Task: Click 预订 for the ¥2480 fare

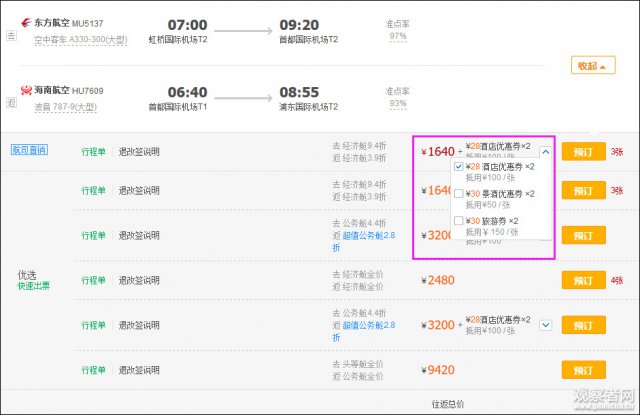Action: [x=583, y=280]
